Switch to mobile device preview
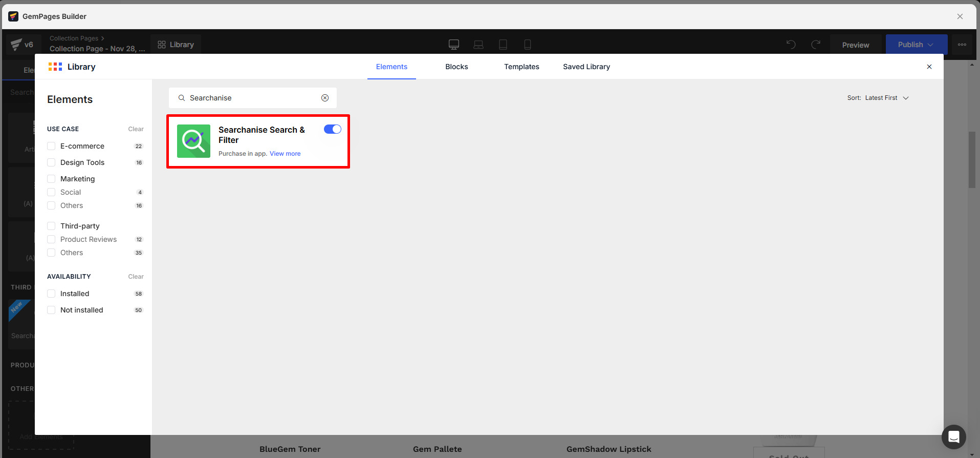980x458 pixels. [x=528, y=45]
